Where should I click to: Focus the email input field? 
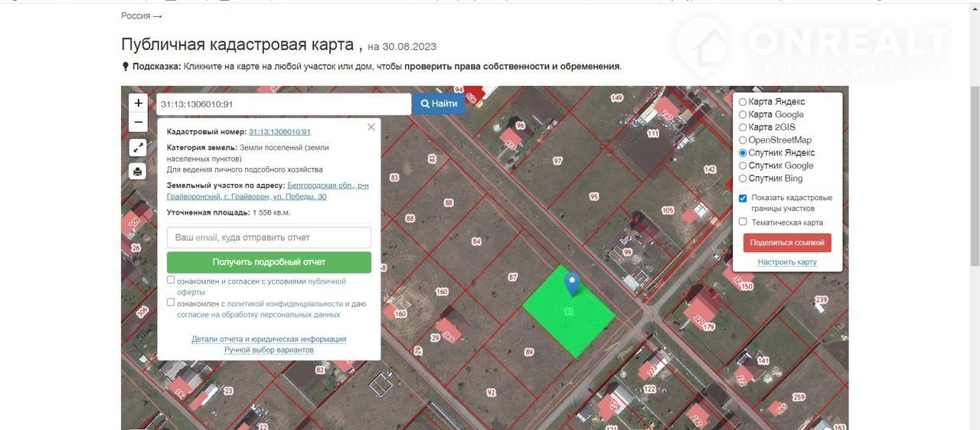(269, 238)
